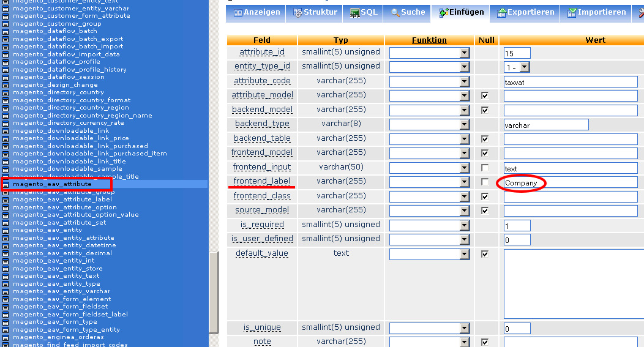
Task: Open the Exportieren tab
Action: coord(526,13)
